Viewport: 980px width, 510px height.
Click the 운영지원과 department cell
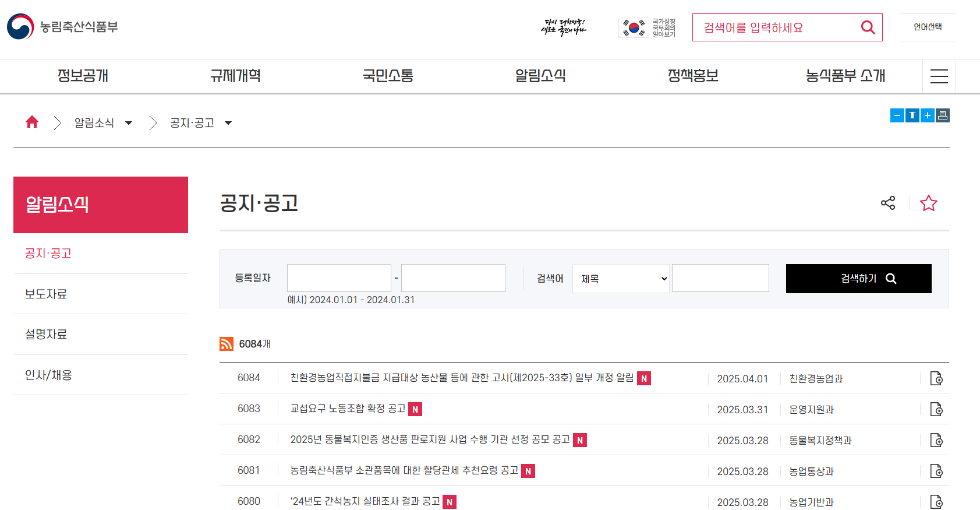point(811,410)
